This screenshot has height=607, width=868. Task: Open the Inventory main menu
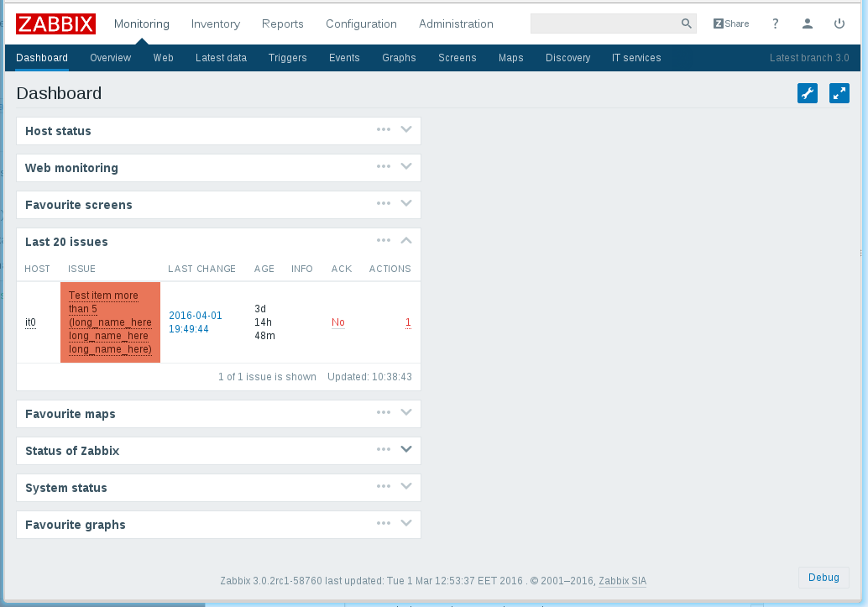coord(216,24)
